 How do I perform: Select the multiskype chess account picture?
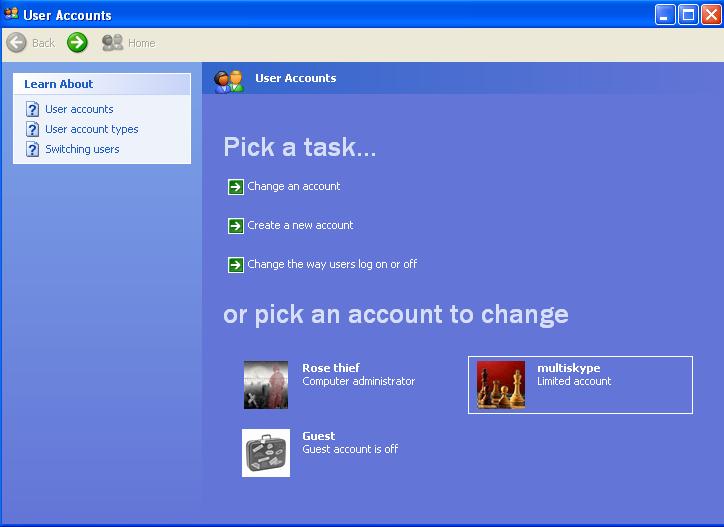[501, 385]
